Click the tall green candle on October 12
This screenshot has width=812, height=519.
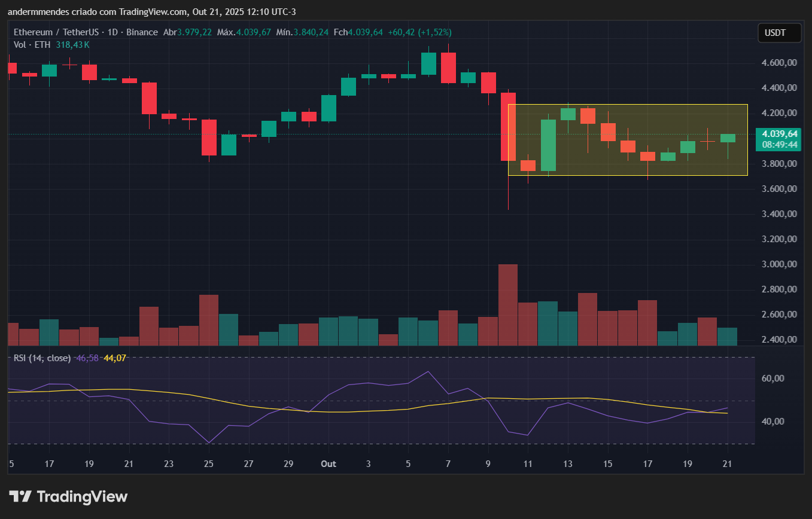(x=548, y=145)
